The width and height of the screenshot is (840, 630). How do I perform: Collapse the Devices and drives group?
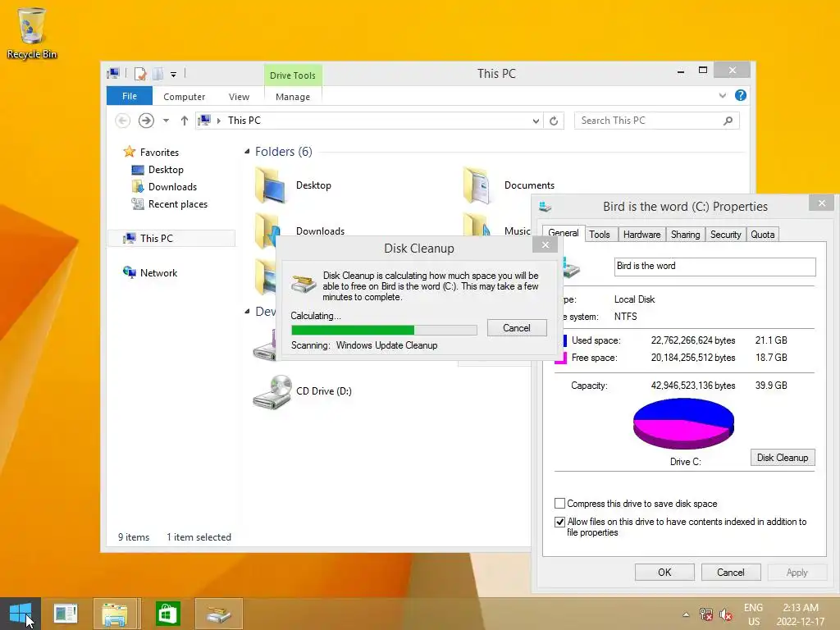247,311
